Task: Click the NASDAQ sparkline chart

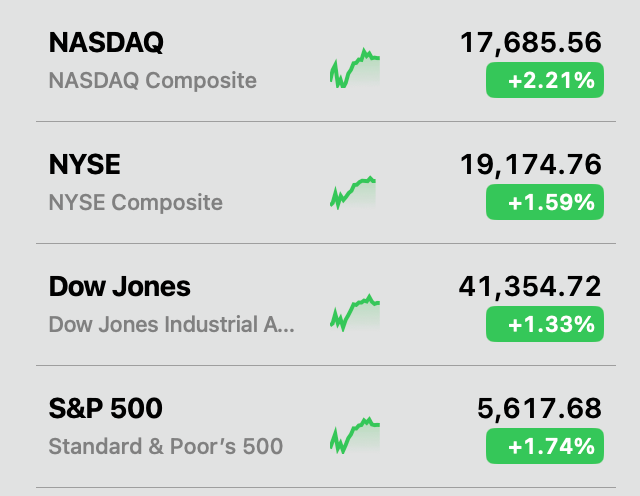Action: [355, 70]
